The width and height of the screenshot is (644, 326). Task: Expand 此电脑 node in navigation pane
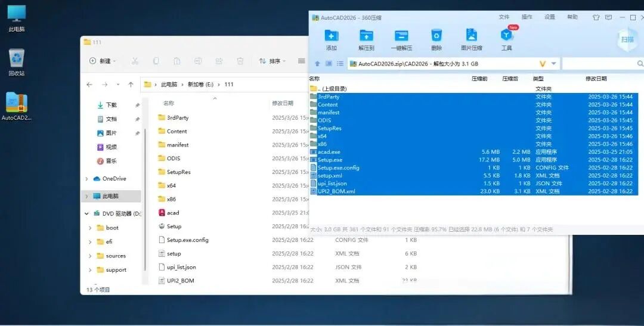click(86, 196)
